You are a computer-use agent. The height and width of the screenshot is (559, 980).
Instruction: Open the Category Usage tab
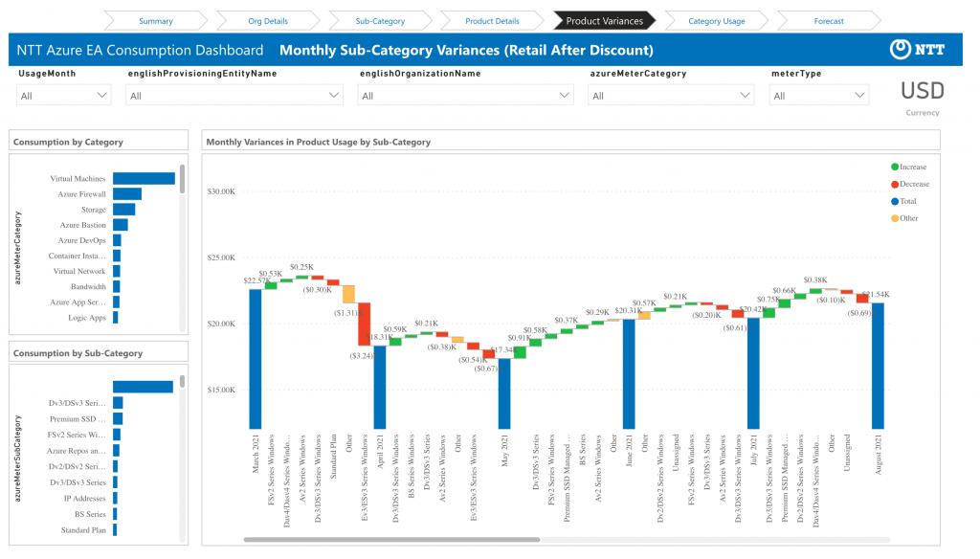coord(716,21)
